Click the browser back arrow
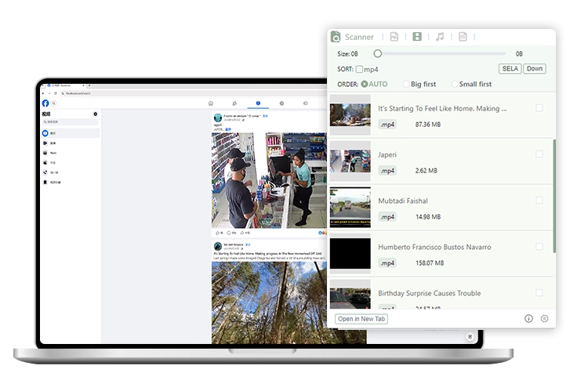This screenshot has width=588, height=391. (43, 93)
